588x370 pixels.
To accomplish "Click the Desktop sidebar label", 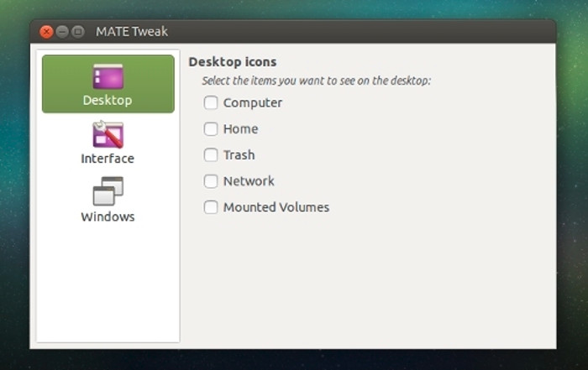I will click(x=108, y=101).
